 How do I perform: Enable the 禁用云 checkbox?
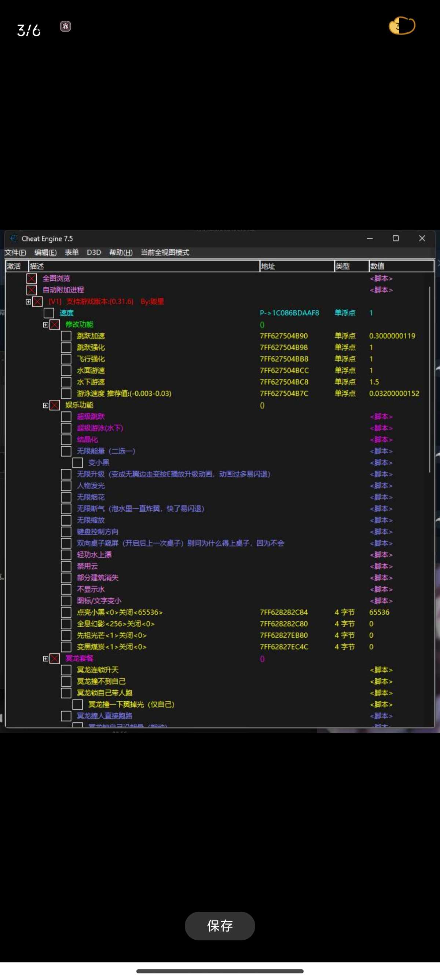click(x=66, y=566)
